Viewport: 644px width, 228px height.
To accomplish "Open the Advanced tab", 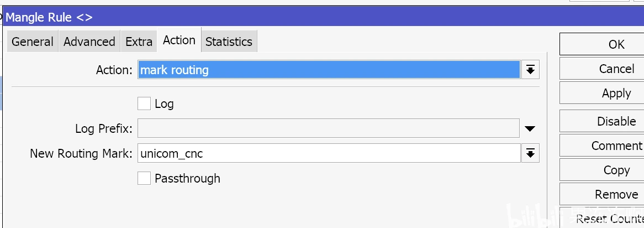I will tap(89, 42).
